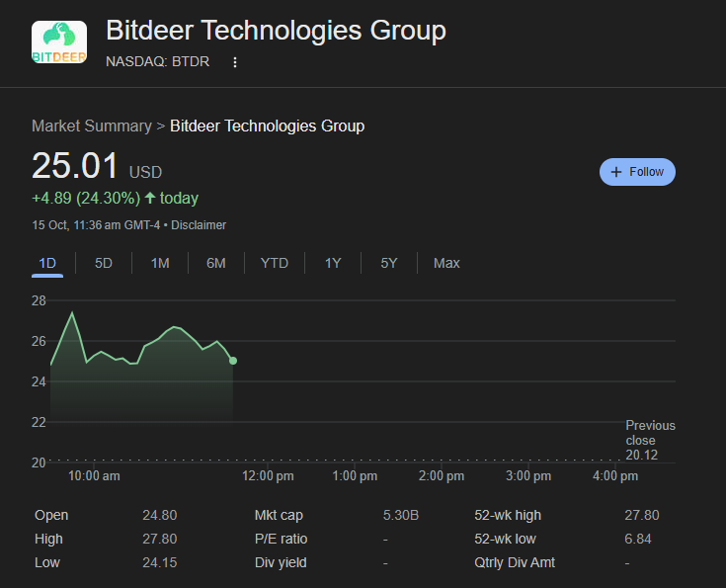Click the 25.01 USD price value

pos(76,166)
